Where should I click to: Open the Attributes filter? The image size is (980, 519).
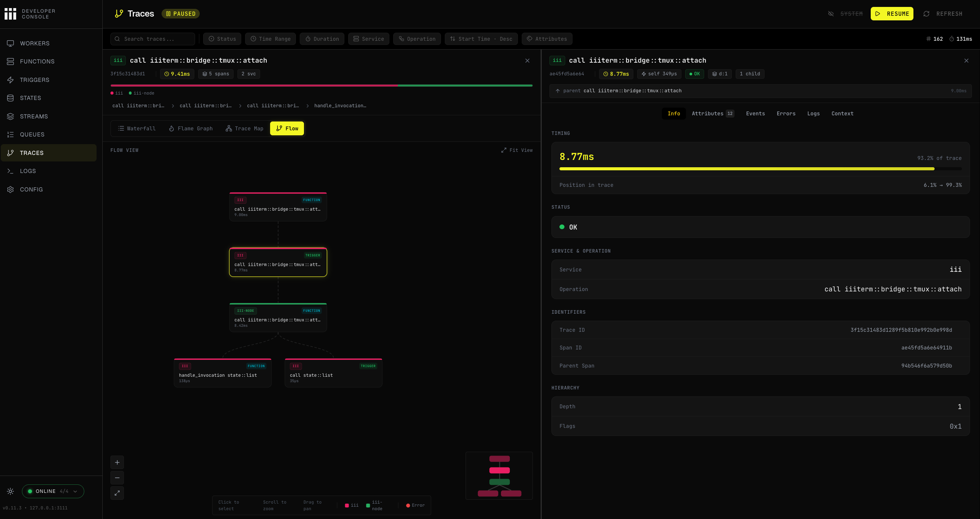point(547,39)
